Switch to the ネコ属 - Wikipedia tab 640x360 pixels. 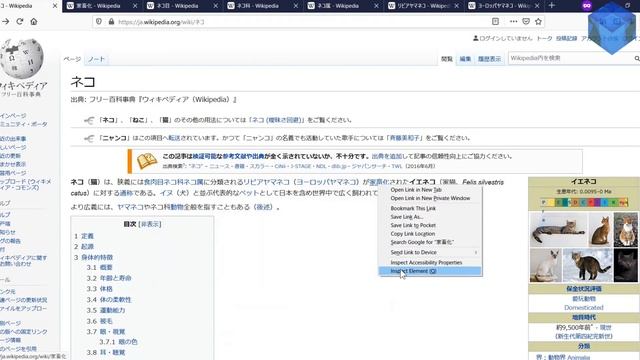point(338,6)
